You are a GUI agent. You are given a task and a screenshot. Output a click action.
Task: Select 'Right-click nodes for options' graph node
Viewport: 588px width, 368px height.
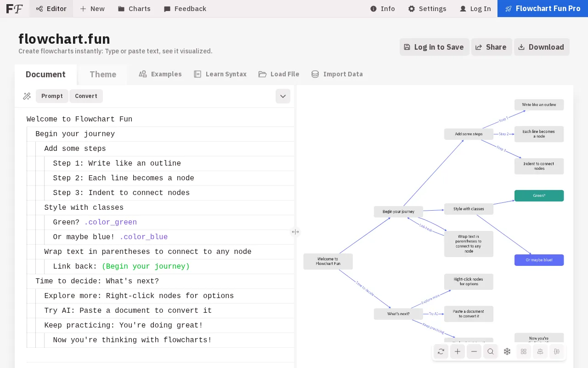click(469, 282)
